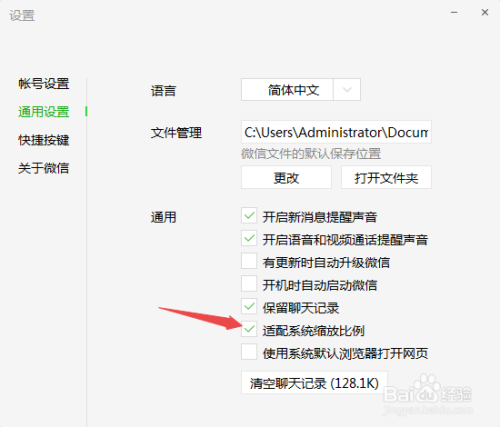The height and width of the screenshot is (427, 500).
Task: Click the file path input field
Action: tap(336, 132)
